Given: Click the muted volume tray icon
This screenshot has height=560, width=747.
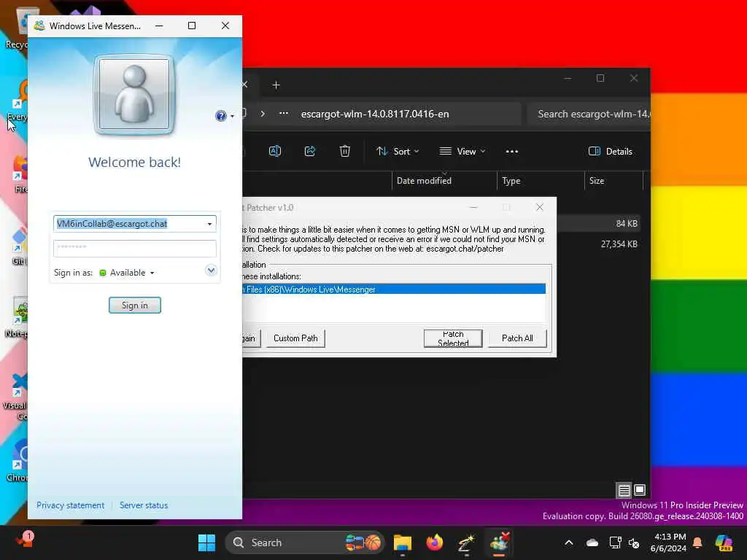Looking at the screenshot, I should (634, 542).
